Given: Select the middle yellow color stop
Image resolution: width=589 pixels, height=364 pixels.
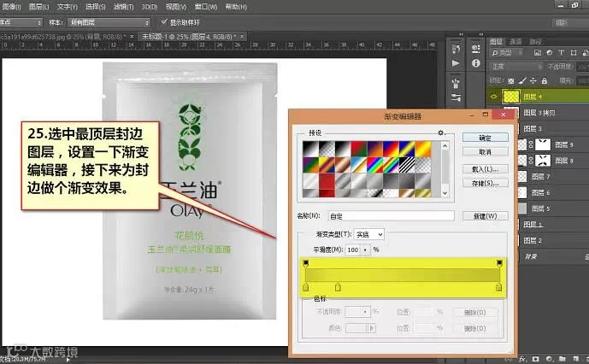Looking at the screenshot, I should (338, 287).
